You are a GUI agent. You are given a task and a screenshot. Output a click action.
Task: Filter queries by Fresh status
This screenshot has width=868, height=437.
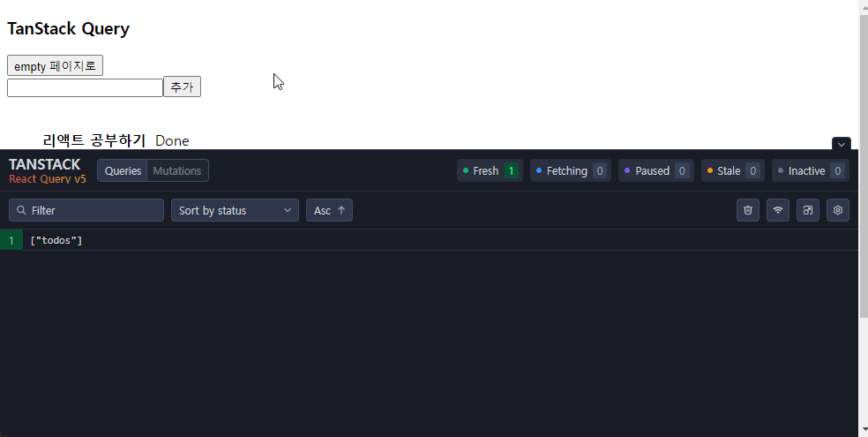point(490,170)
